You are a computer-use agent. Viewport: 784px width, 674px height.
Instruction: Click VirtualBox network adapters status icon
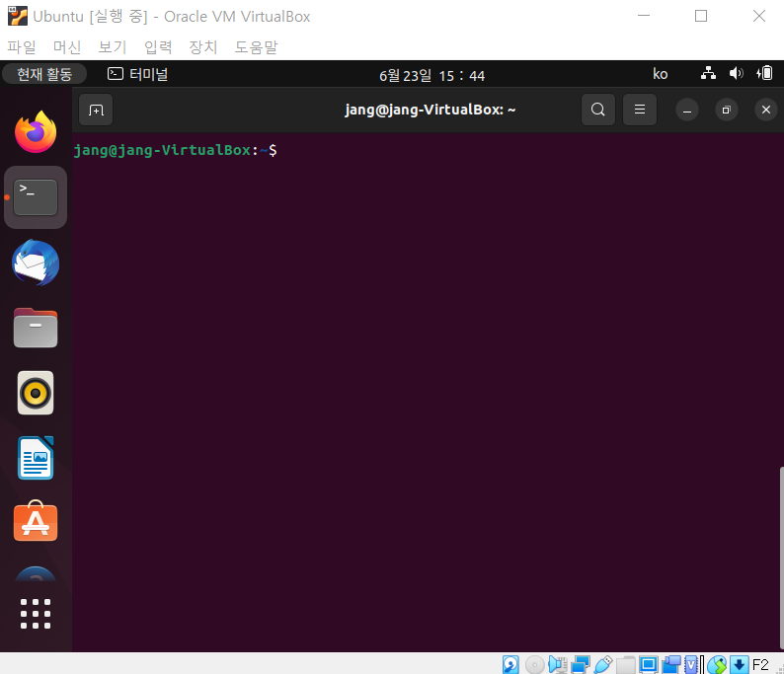pyautogui.click(x=581, y=665)
